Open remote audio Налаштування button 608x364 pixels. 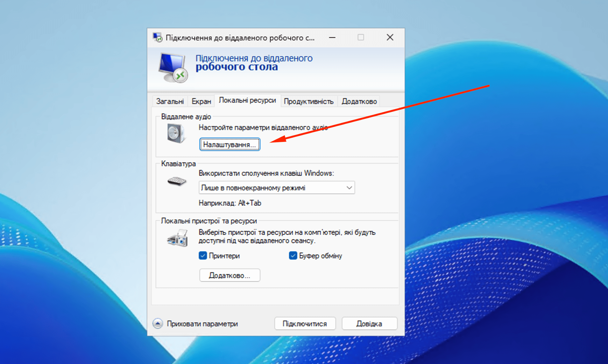230,144
